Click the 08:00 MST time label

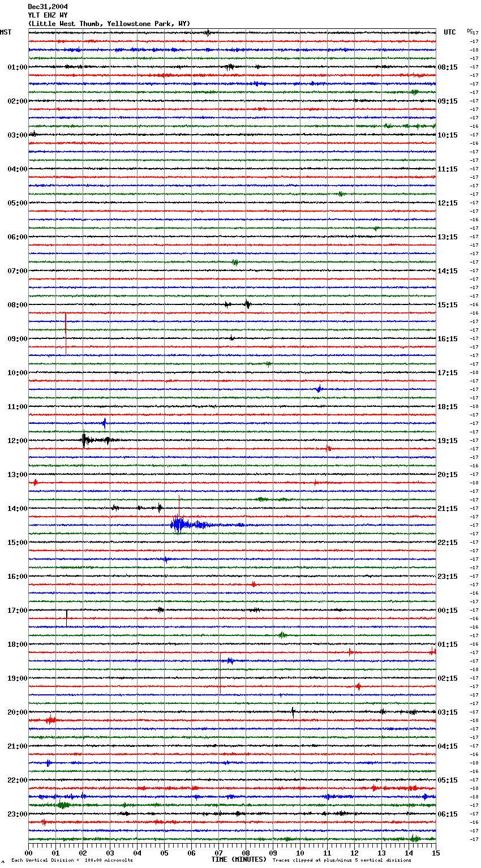(x=18, y=305)
